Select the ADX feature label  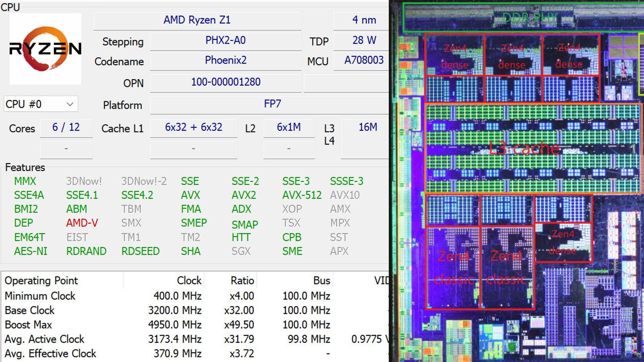241,209
